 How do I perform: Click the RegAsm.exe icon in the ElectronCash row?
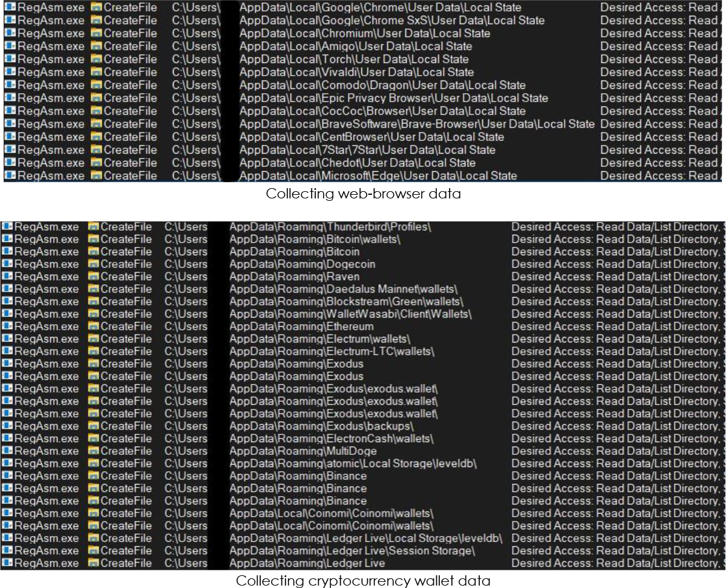[7, 439]
